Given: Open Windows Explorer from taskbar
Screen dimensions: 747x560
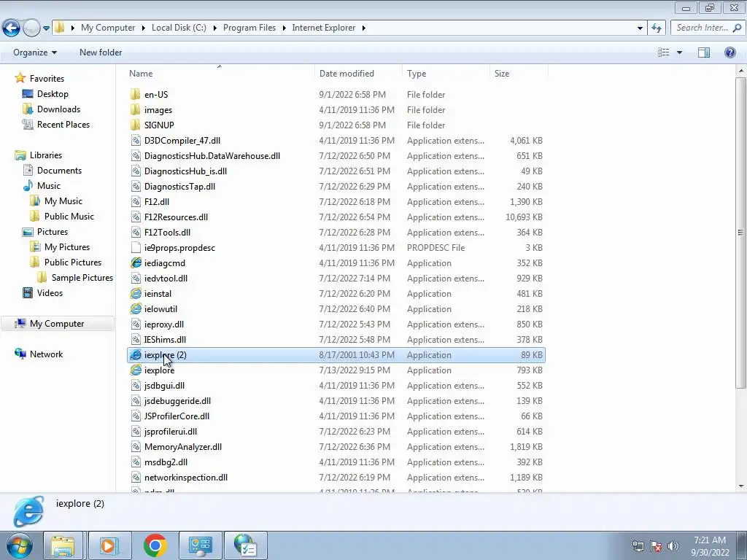Looking at the screenshot, I should click(63, 545).
